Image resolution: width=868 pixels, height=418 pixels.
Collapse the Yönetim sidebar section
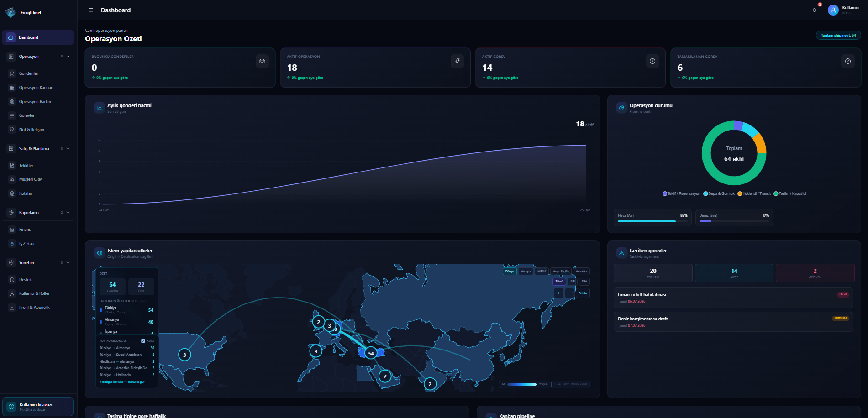[x=68, y=263]
